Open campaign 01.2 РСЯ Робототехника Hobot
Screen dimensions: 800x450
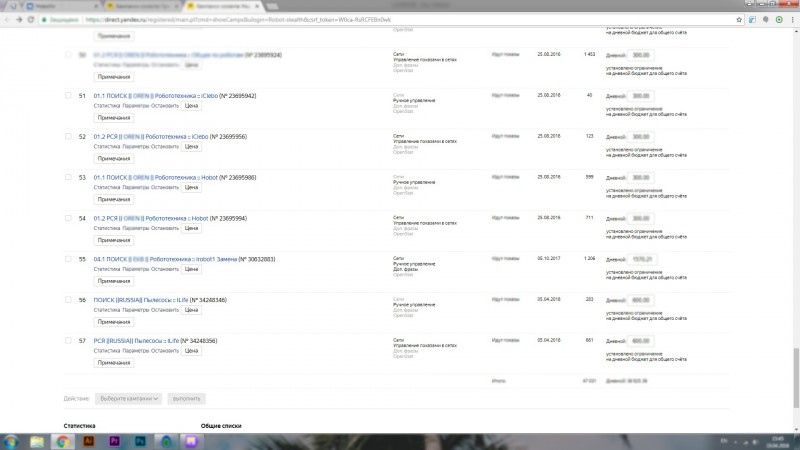[x=151, y=218]
